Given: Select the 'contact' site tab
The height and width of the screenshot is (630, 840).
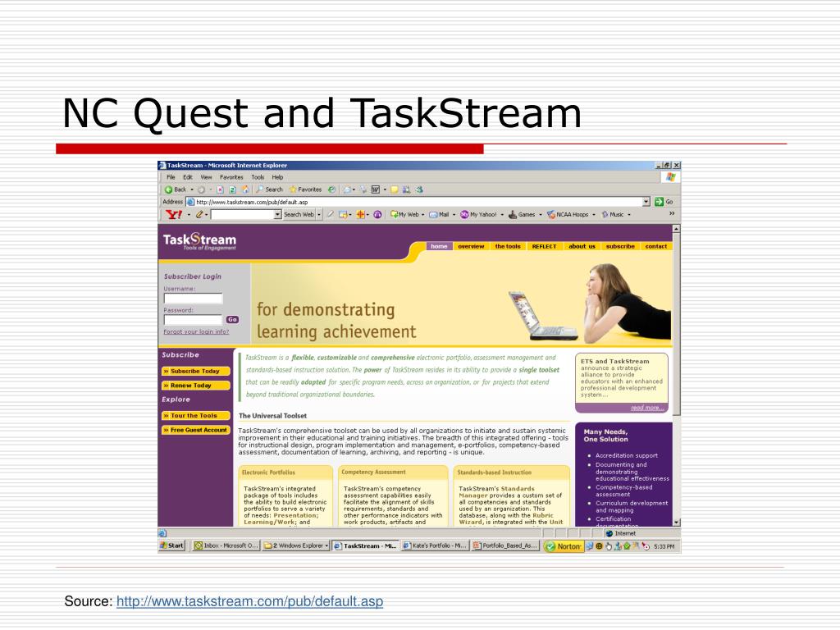Looking at the screenshot, I should 656,246.
